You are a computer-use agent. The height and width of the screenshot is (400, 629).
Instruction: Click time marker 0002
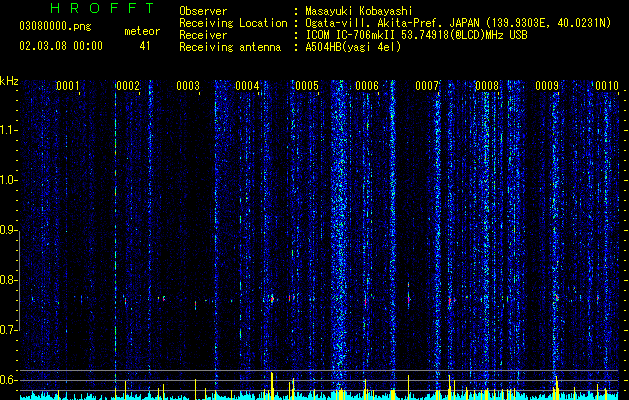coord(128,86)
